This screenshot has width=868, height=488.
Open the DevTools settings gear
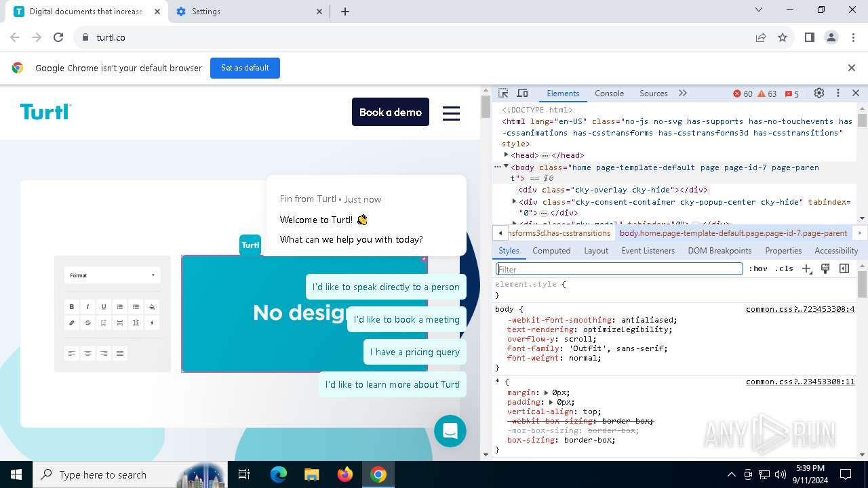819,94
